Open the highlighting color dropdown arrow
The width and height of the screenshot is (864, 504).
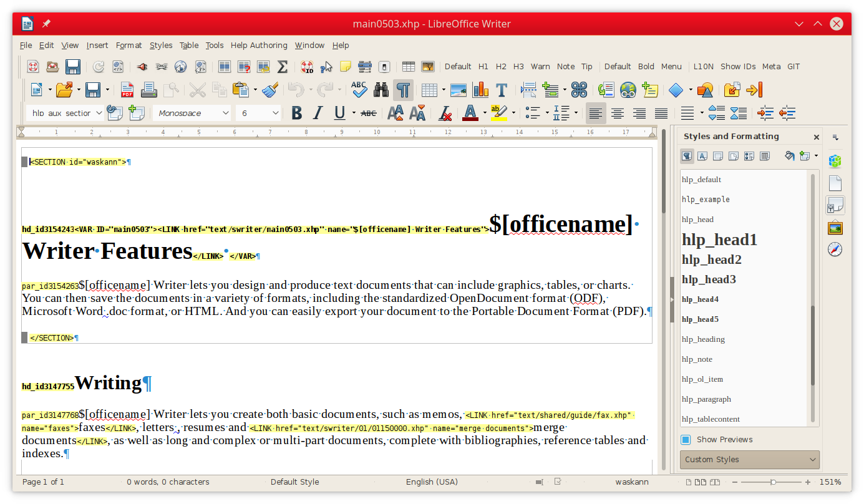click(x=513, y=113)
